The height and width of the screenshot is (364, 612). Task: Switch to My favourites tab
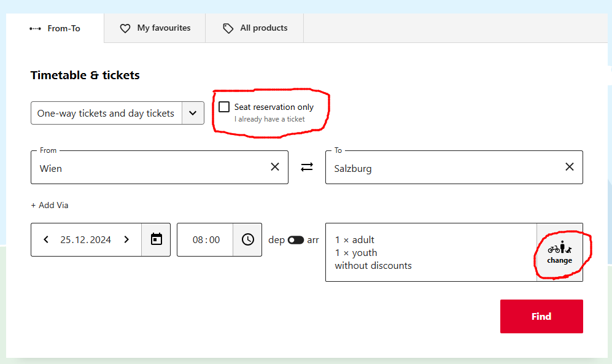pos(155,28)
